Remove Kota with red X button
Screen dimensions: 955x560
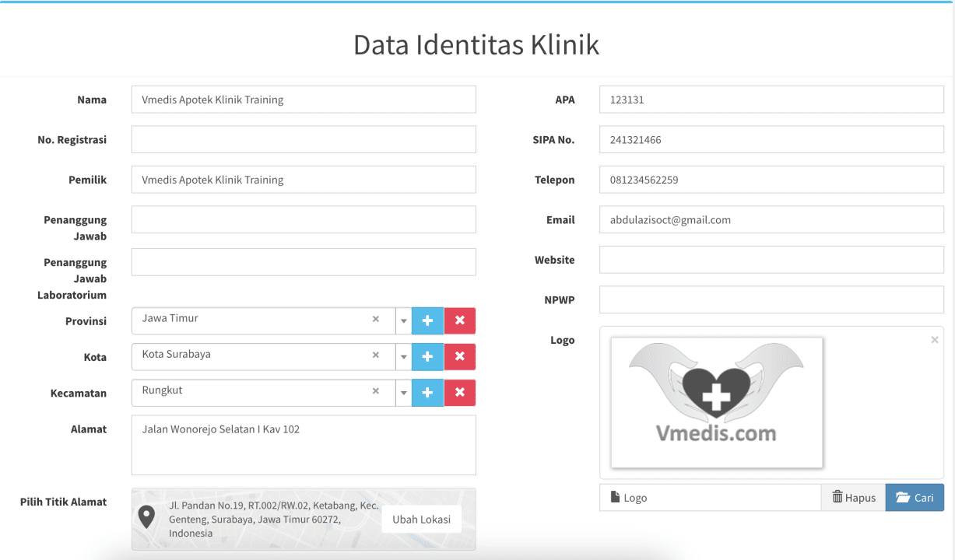click(x=460, y=356)
